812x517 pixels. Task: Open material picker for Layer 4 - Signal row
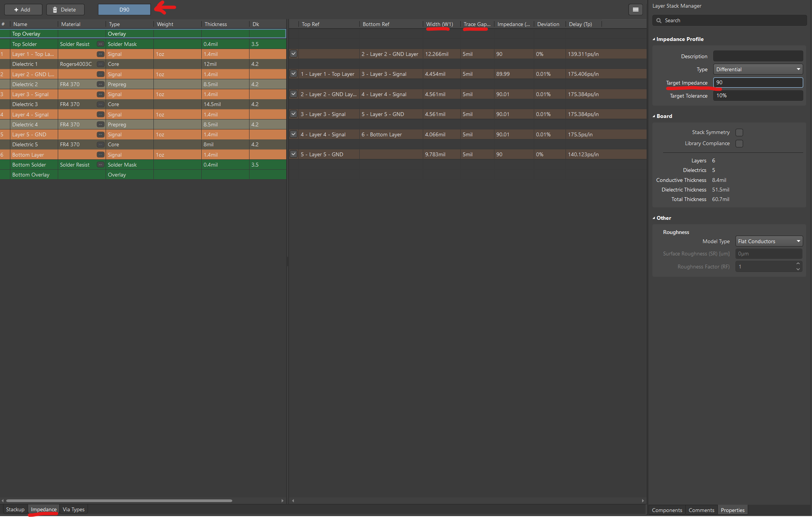(x=101, y=115)
